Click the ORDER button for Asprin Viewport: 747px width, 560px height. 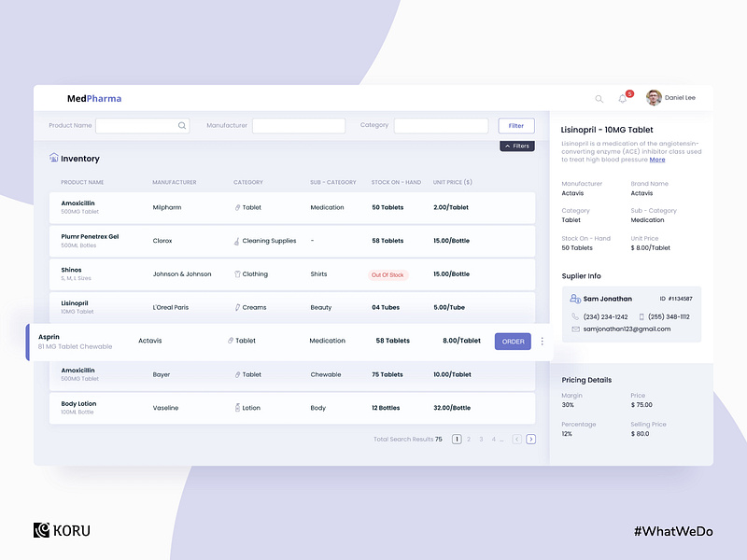512,341
